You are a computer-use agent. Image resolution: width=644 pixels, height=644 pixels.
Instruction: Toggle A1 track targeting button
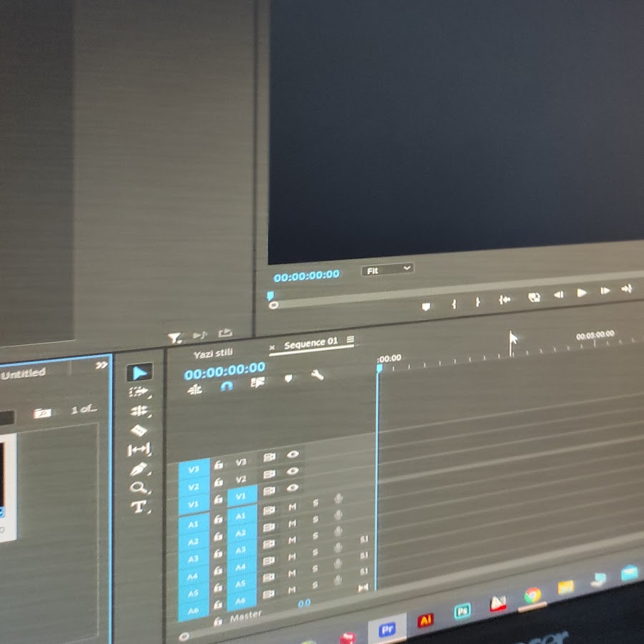pos(241,515)
